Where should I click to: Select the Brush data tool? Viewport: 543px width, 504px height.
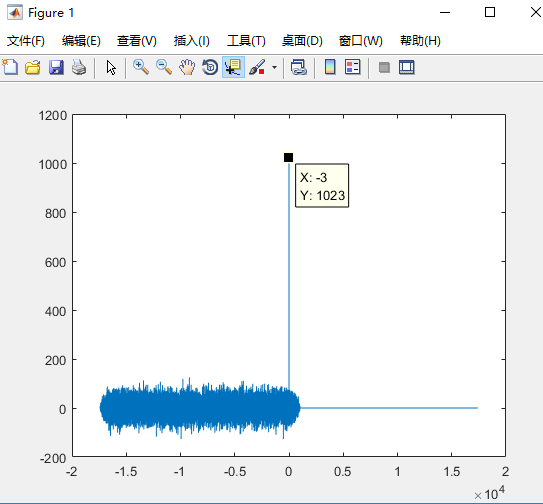coord(257,67)
